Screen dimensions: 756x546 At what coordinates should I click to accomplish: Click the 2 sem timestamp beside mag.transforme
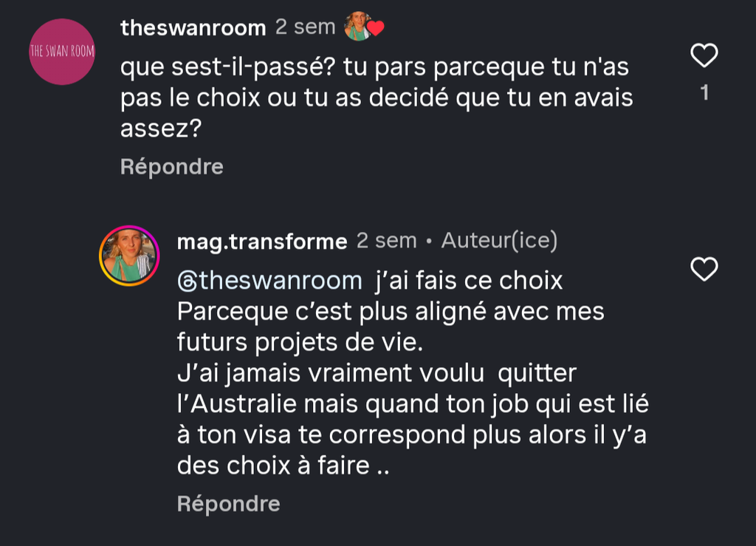(386, 240)
